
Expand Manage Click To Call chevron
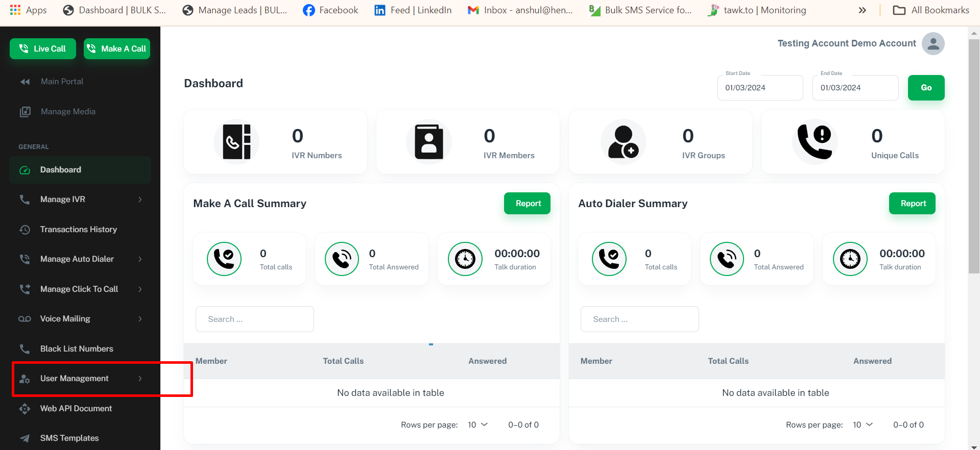140,289
